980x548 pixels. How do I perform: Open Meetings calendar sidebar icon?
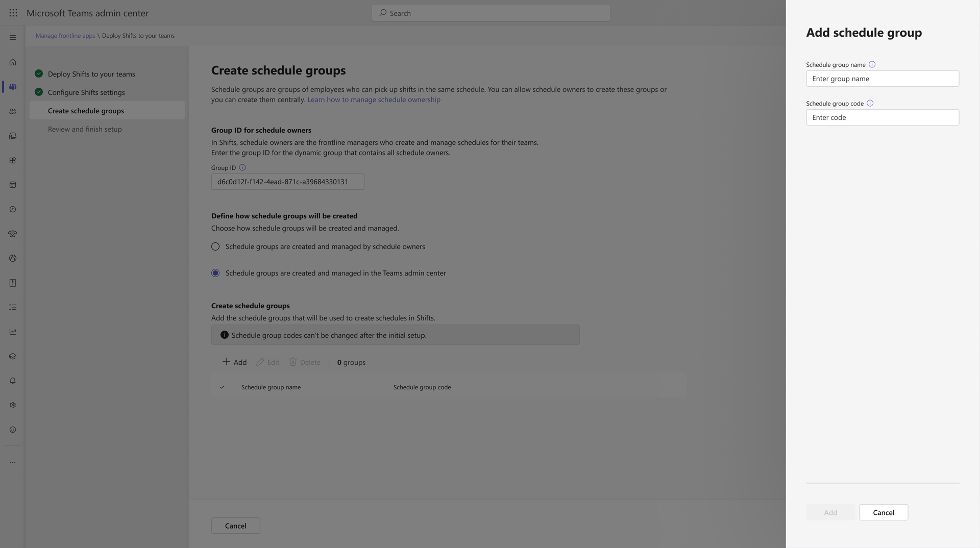point(13,185)
